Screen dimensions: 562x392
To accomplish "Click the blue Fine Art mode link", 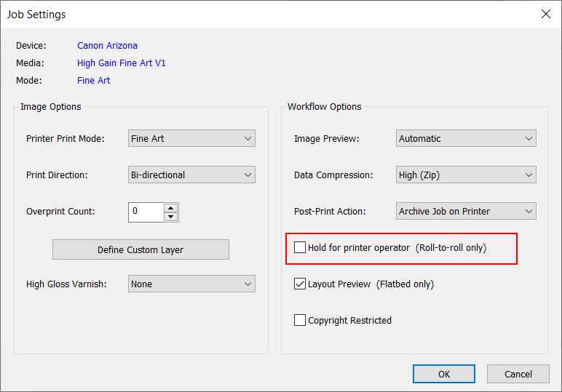I will [94, 81].
